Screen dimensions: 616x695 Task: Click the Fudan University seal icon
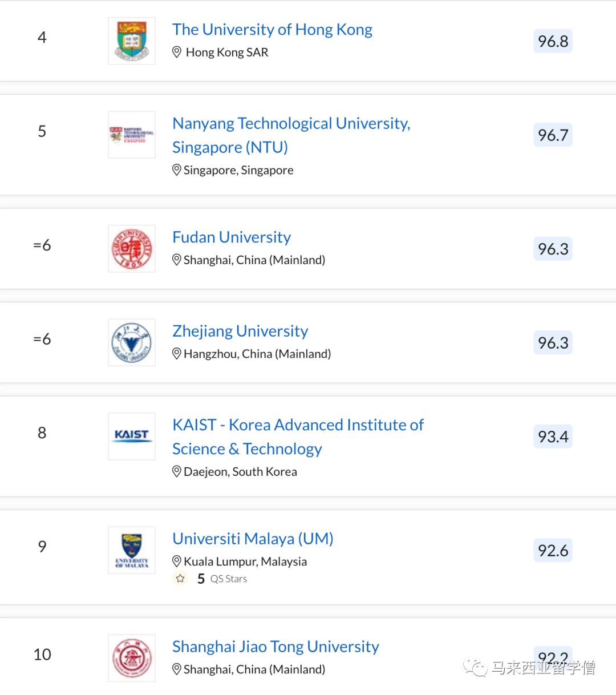pos(131,248)
